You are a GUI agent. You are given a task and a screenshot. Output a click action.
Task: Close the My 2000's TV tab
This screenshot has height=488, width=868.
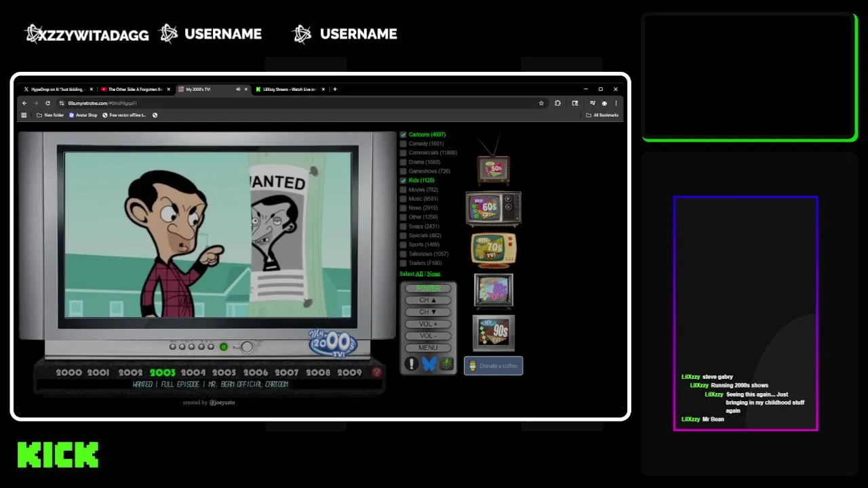tap(246, 89)
